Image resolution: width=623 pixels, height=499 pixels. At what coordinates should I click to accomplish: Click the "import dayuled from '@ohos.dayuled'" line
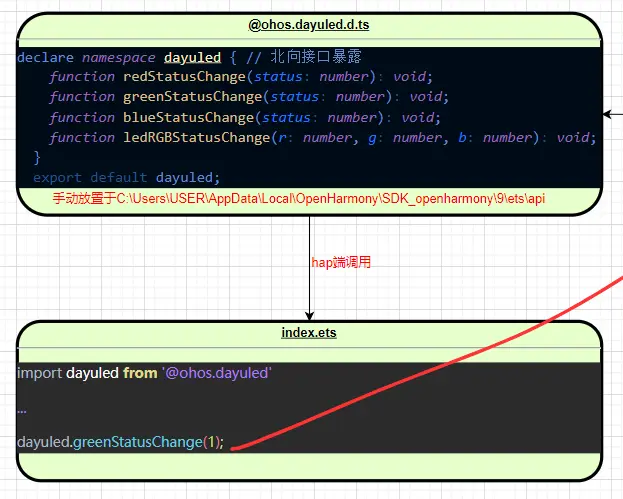click(x=145, y=373)
